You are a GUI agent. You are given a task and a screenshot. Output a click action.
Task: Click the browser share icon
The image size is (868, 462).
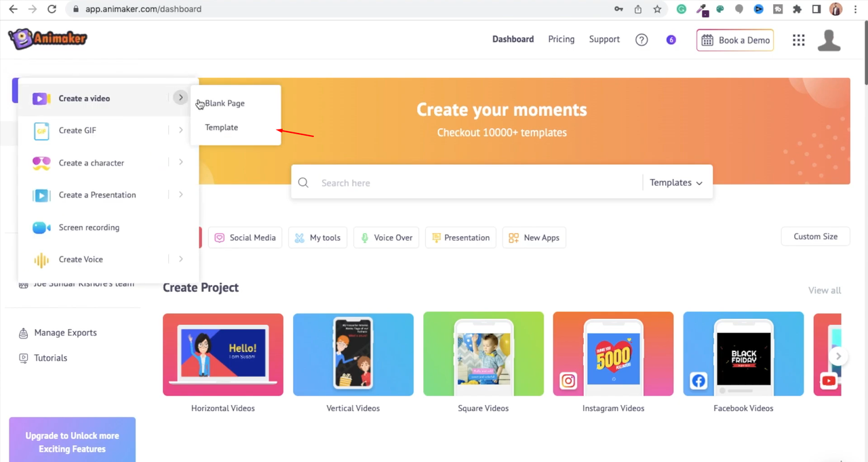point(638,9)
